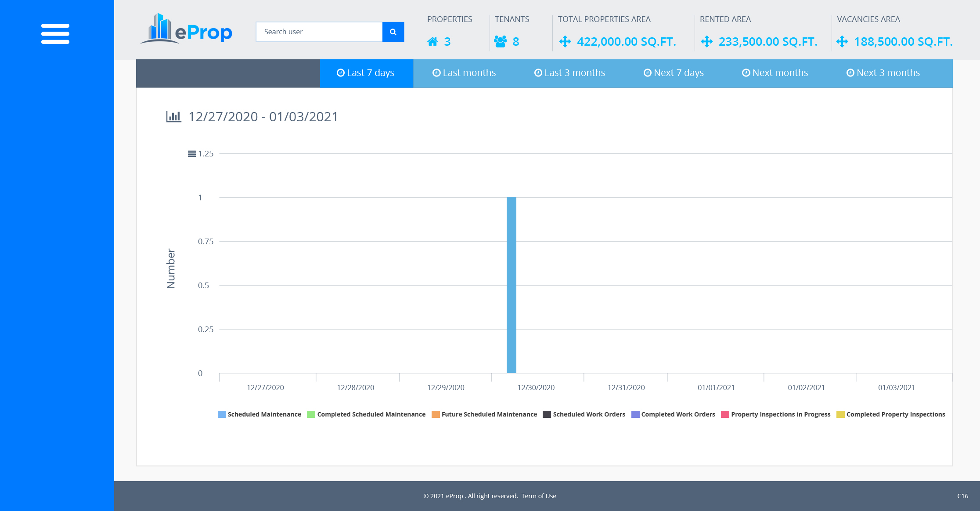Click the rented area arrows icon

tap(707, 42)
